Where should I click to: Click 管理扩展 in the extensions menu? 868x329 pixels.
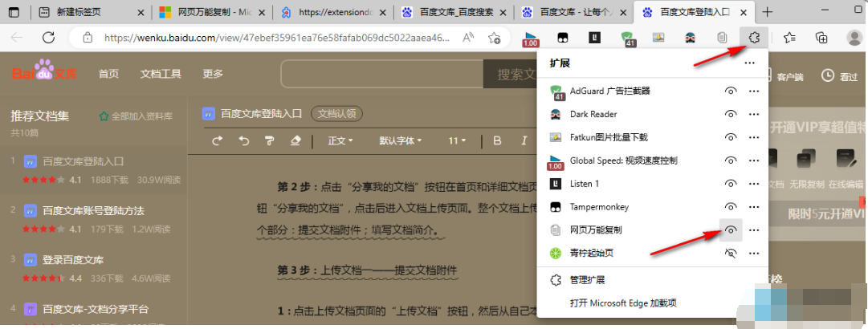pyautogui.click(x=587, y=280)
